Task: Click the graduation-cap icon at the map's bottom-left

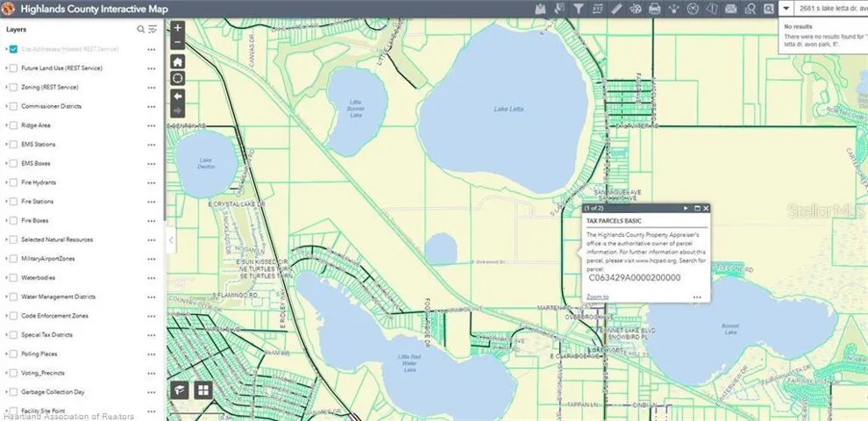Action: tap(180, 390)
